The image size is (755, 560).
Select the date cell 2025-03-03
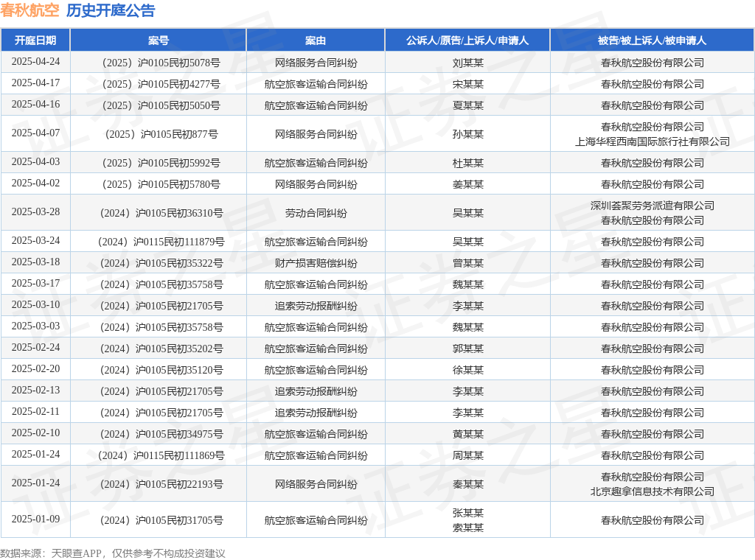coord(35,326)
